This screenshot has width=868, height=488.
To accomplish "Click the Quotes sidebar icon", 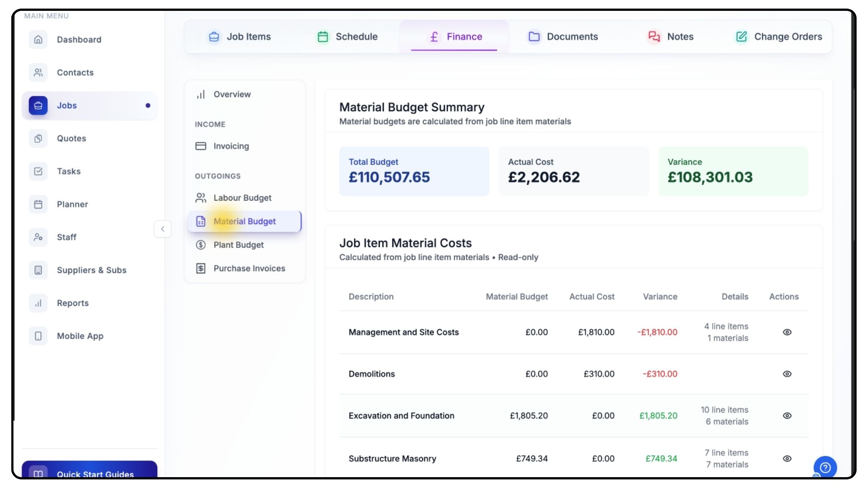I will click(38, 138).
